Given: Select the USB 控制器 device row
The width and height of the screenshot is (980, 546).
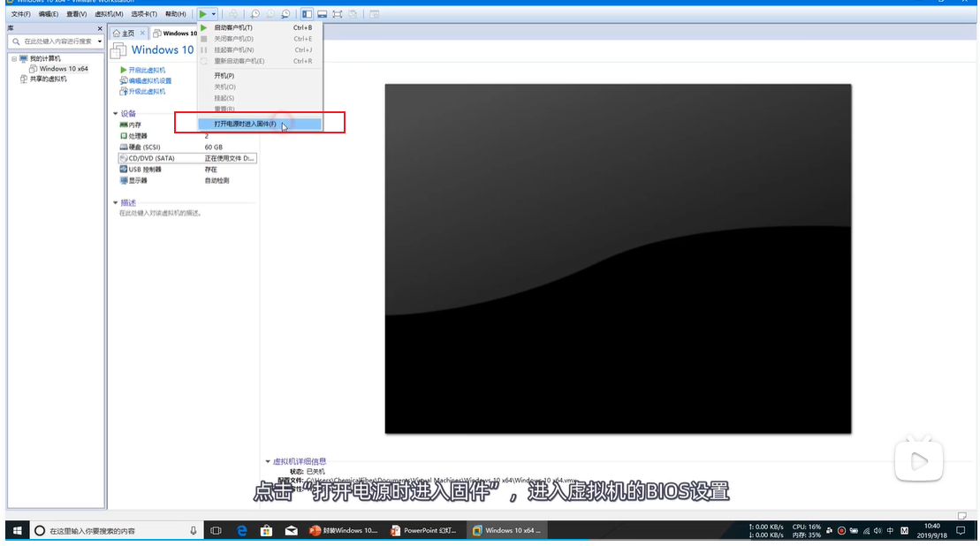Looking at the screenshot, I should coord(186,170).
